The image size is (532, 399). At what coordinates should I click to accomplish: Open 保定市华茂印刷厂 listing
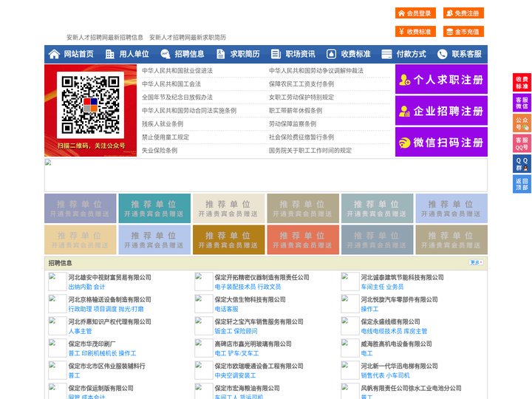(92, 344)
